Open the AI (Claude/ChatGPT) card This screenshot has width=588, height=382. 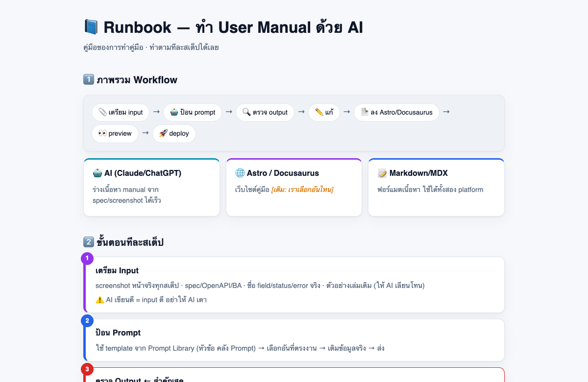[151, 187]
